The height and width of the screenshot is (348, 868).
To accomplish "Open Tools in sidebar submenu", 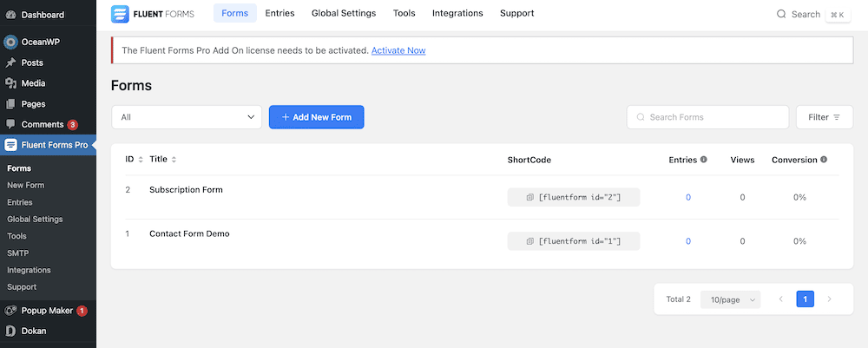I will [16, 236].
